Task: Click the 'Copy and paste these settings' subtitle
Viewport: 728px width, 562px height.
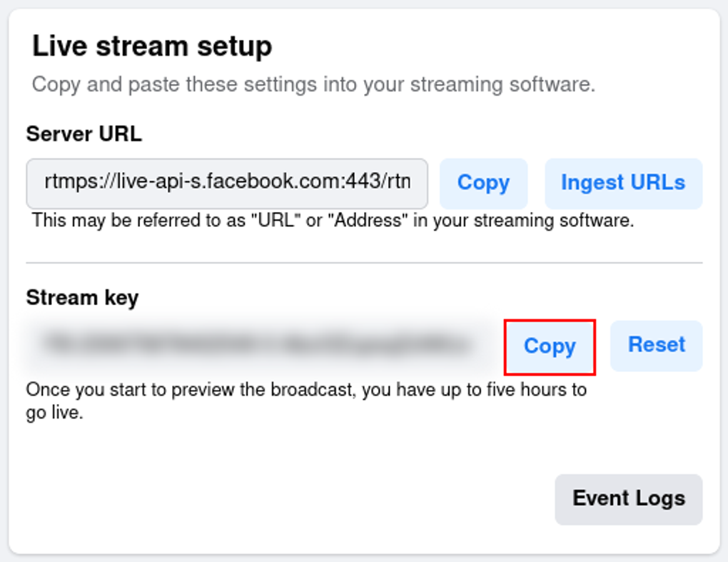Action: click(x=313, y=84)
